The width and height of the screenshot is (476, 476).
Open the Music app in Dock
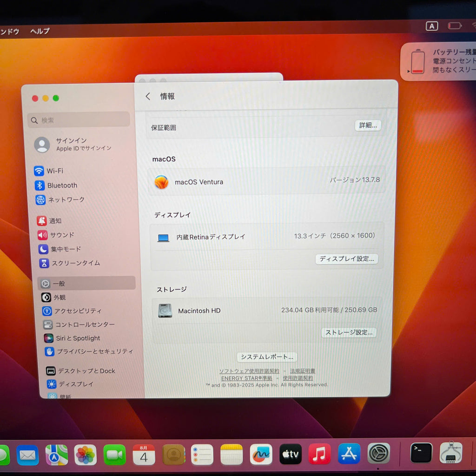tap(319, 454)
